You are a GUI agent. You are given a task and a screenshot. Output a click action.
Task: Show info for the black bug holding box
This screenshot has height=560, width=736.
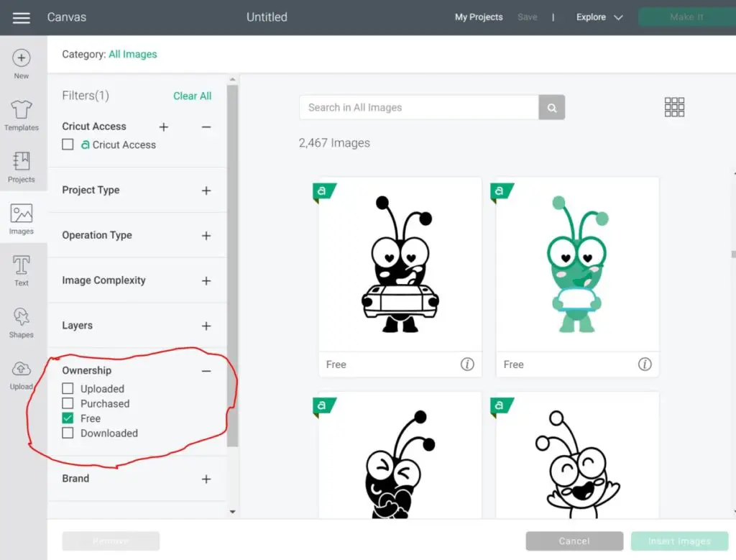point(467,364)
